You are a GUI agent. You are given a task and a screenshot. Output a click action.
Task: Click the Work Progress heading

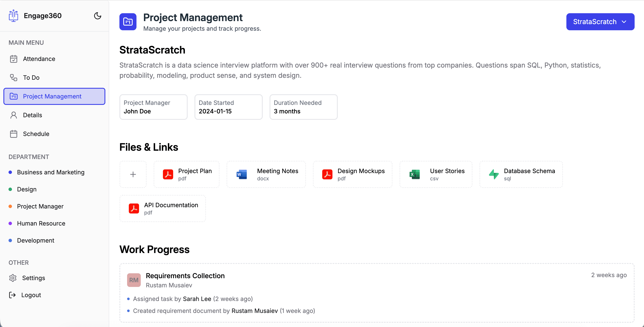155,249
